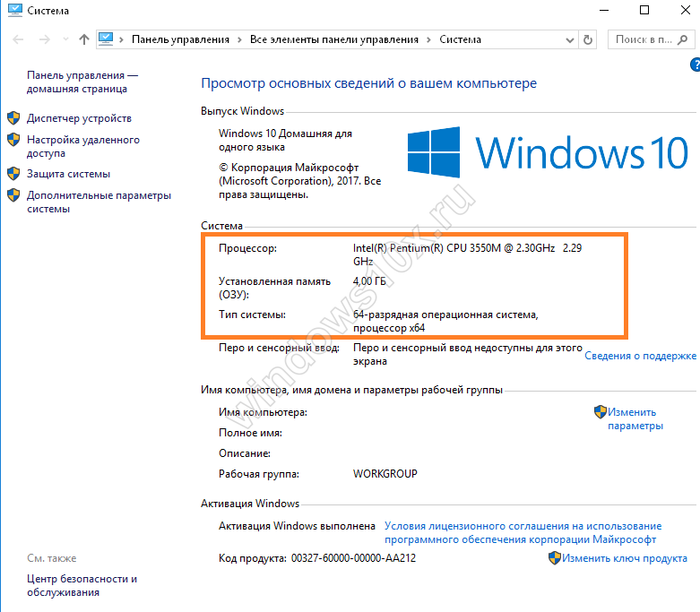Click heading 'Просмотр основных сведений о вашем компьютере'
700x612 pixels.
(x=368, y=83)
